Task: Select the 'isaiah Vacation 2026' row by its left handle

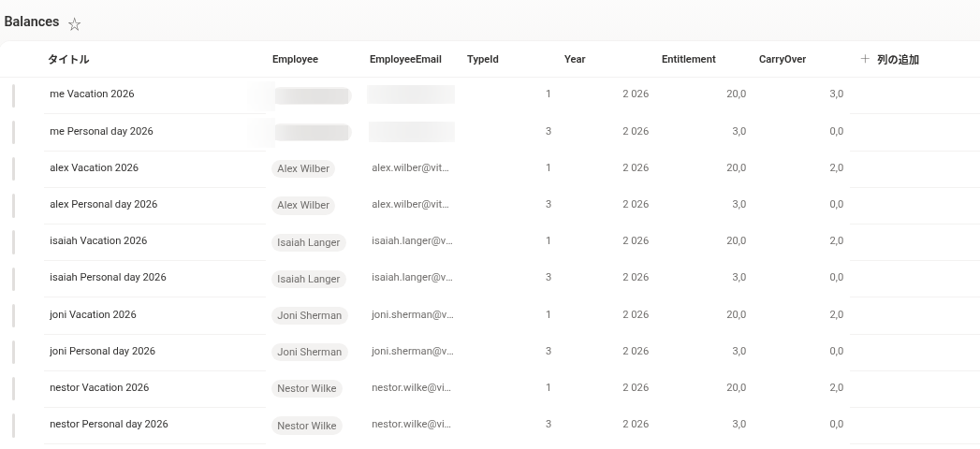Action: (x=13, y=242)
